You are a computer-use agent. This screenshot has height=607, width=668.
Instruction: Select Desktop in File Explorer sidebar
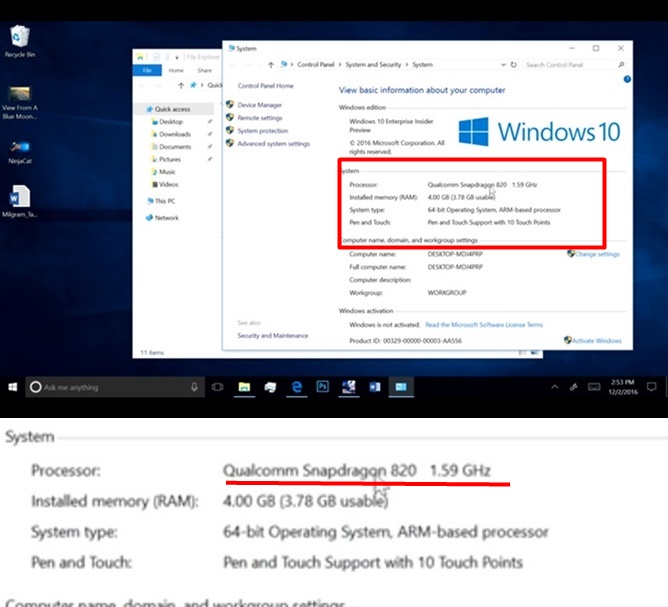[171, 121]
